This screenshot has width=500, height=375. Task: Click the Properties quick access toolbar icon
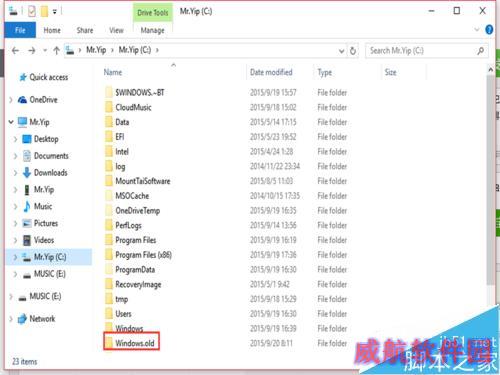point(31,11)
